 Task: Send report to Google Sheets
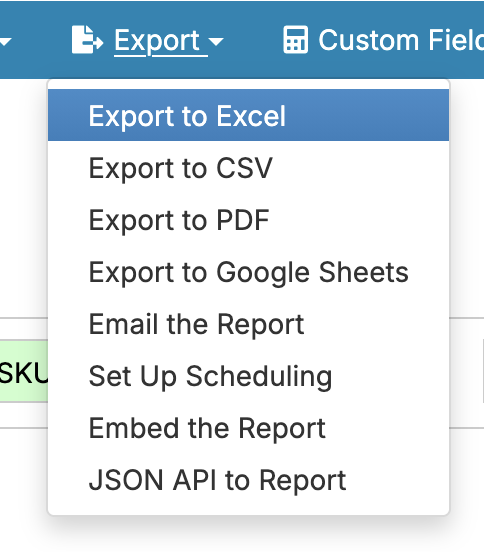[249, 272]
